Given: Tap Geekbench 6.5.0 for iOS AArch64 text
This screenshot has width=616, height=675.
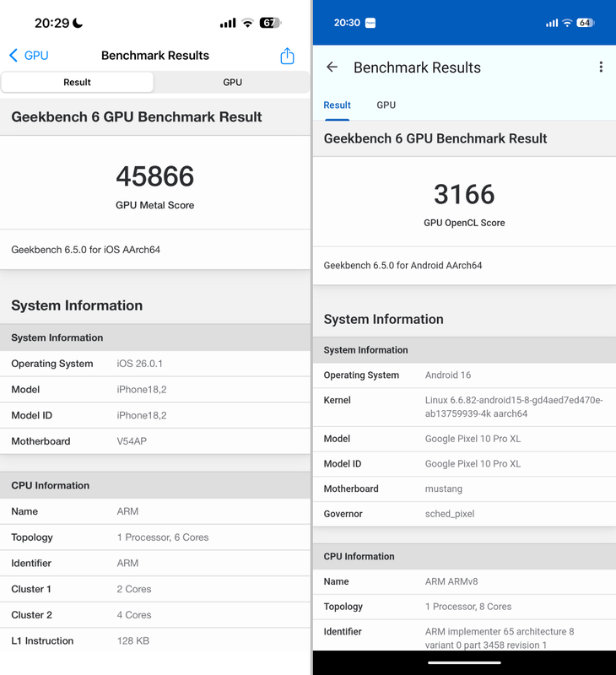Looking at the screenshot, I should tap(86, 250).
